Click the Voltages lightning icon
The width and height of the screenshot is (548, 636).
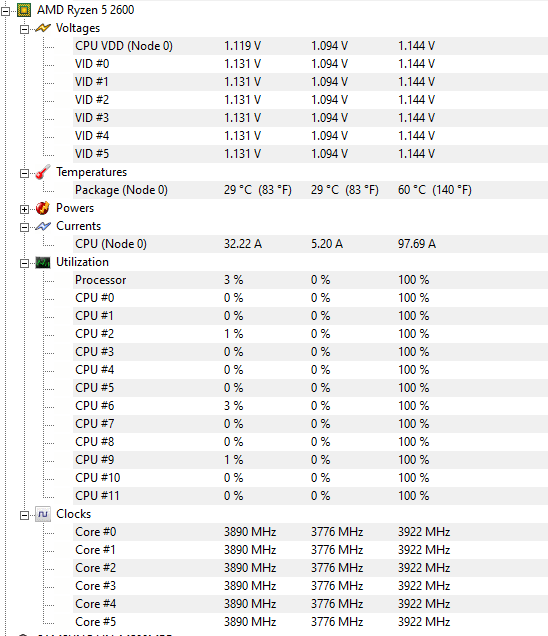(43, 28)
